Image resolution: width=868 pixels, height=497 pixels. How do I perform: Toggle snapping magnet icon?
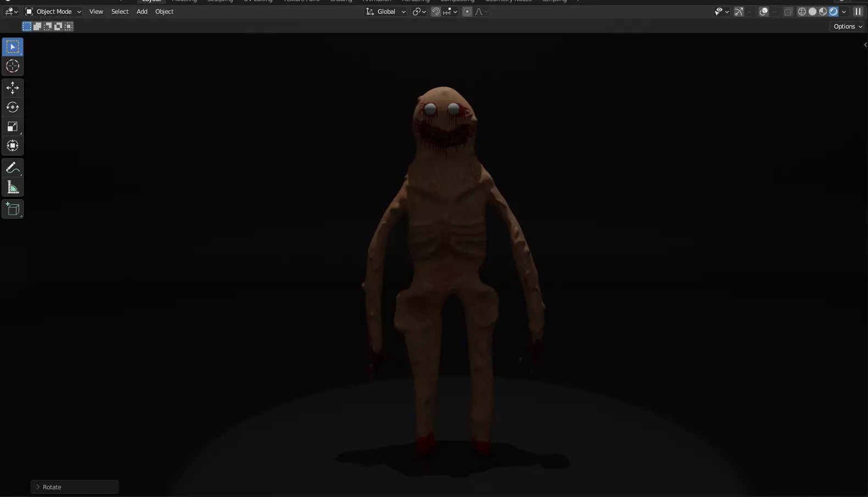click(x=436, y=12)
